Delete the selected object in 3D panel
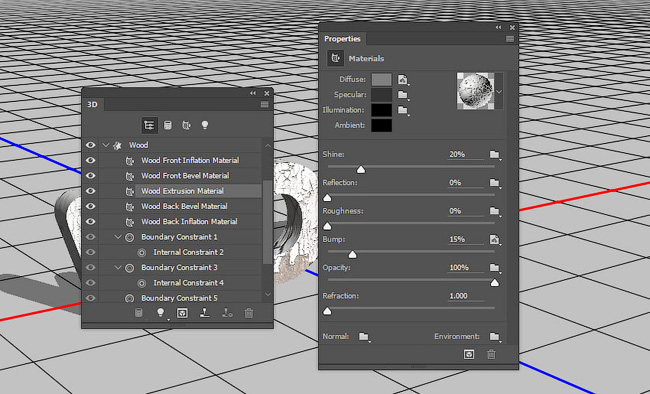 249,313
